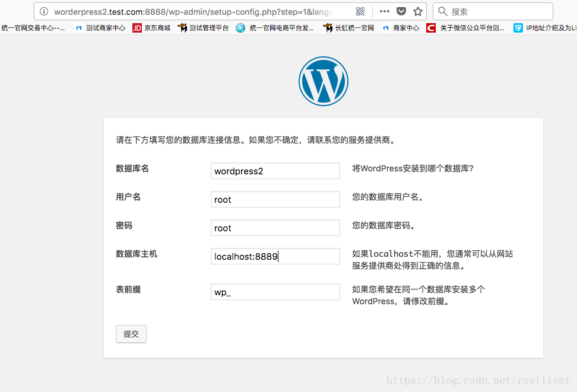This screenshot has width=577, height=392.
Task: Click the 提交 submit button
Action: pos(131,334)
